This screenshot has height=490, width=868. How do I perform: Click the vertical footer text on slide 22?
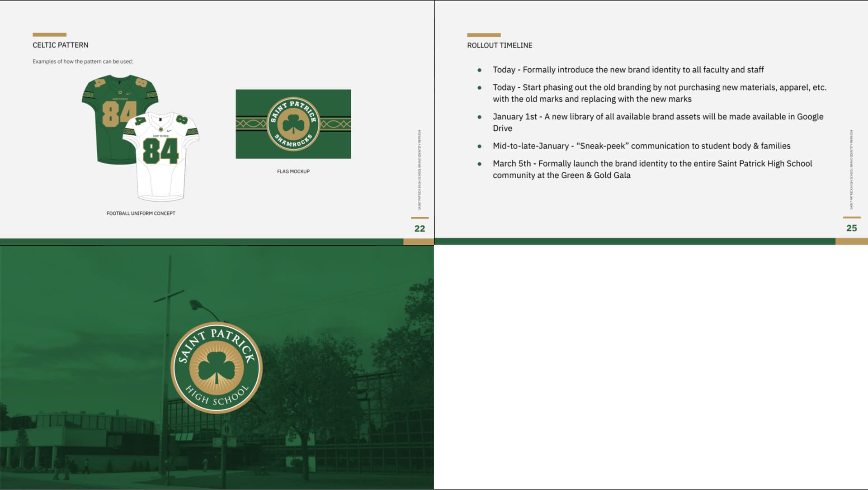pyautogui.click(x=419, y=170)
